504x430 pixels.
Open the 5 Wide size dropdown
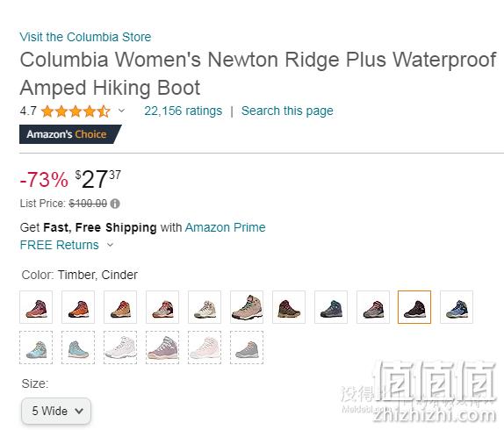point(56,411)
